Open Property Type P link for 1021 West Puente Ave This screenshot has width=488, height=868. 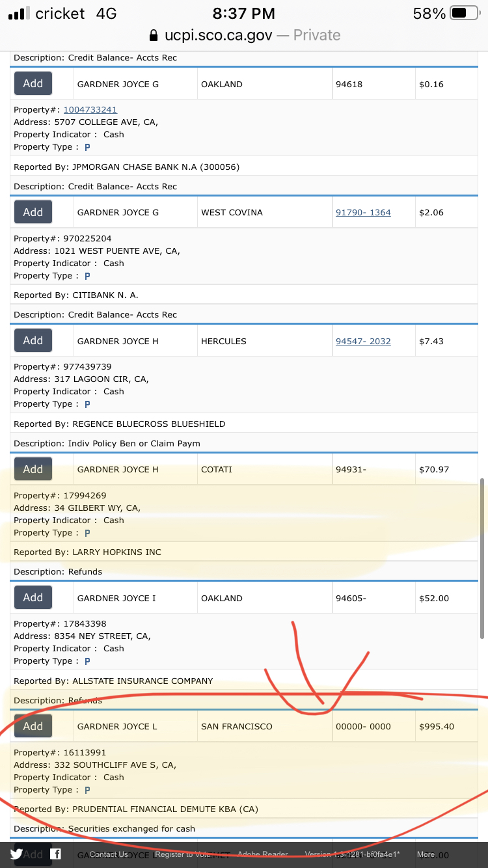87,276
